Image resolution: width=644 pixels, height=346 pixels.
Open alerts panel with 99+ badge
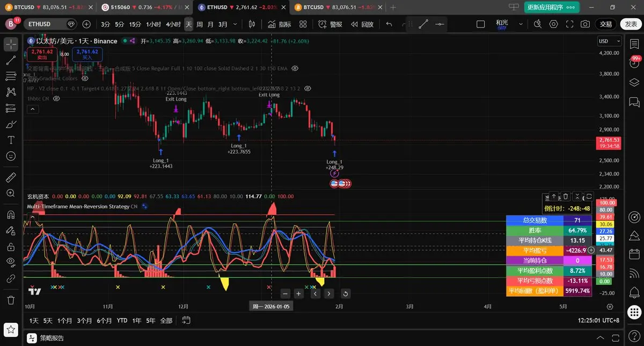point(634,63)
